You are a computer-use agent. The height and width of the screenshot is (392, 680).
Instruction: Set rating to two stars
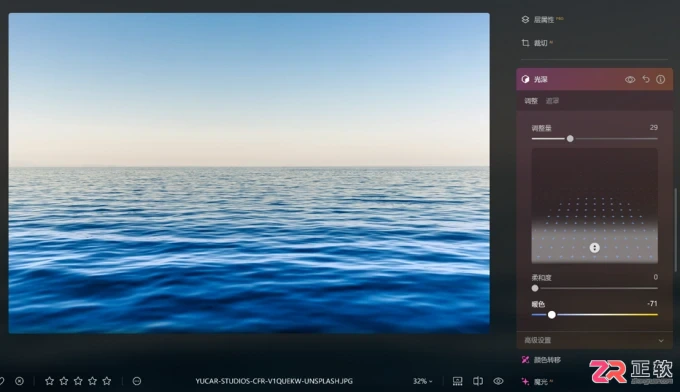click(x=64, y=381)
